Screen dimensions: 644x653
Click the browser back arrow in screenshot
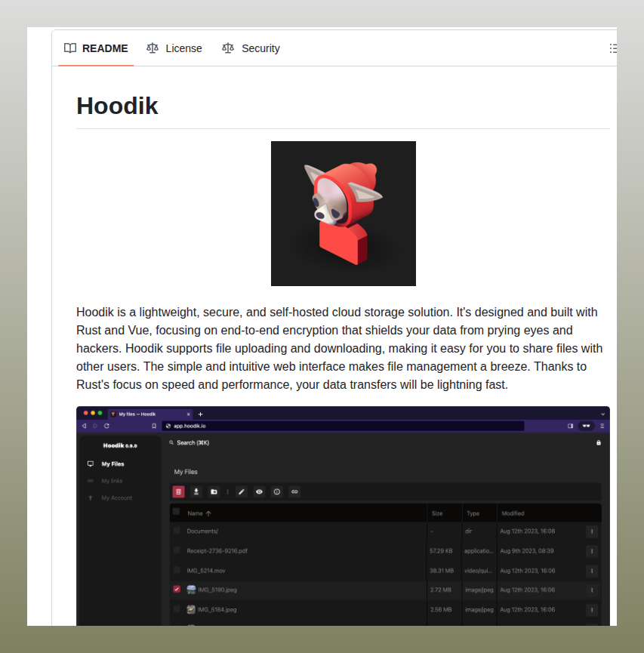pos(84,426)
